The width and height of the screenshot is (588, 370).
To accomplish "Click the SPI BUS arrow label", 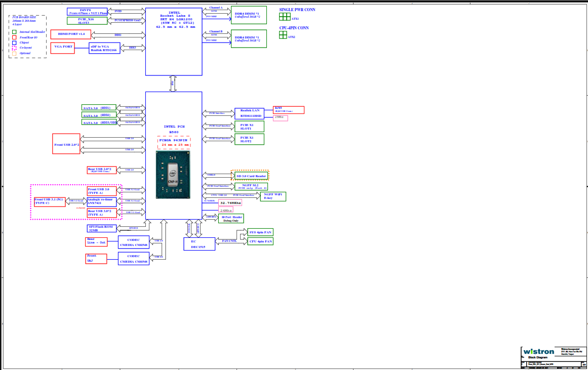I will click(133, 228).
